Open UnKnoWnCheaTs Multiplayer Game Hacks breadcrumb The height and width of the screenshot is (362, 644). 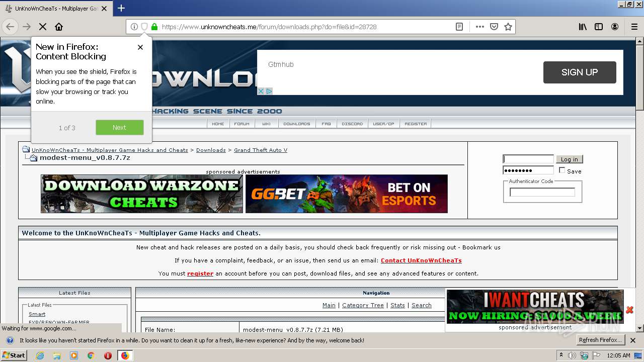[110, 150]
